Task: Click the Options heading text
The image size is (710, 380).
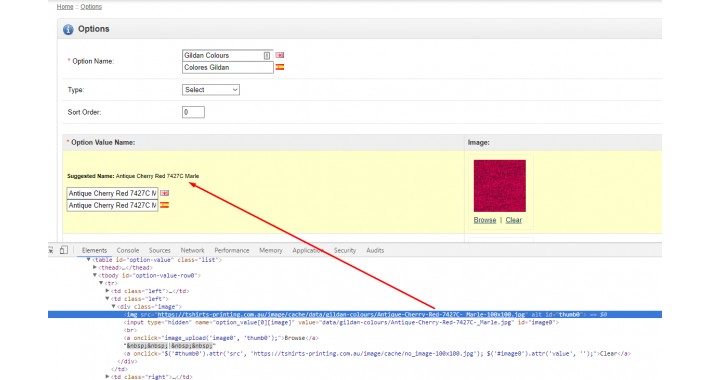Action: pyautogui.click(x=94, y=29)
